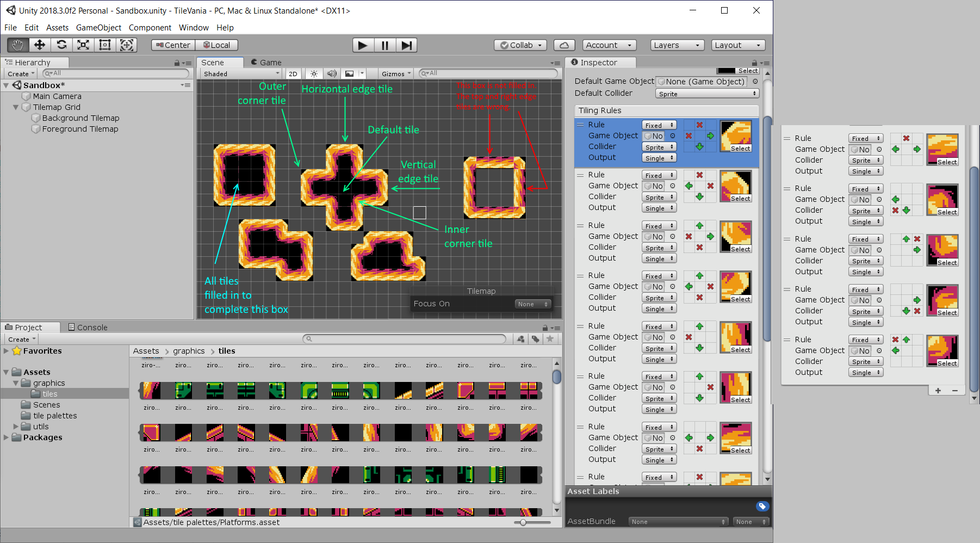
Task: Switch to the Console tab
Action: point(88,328)
